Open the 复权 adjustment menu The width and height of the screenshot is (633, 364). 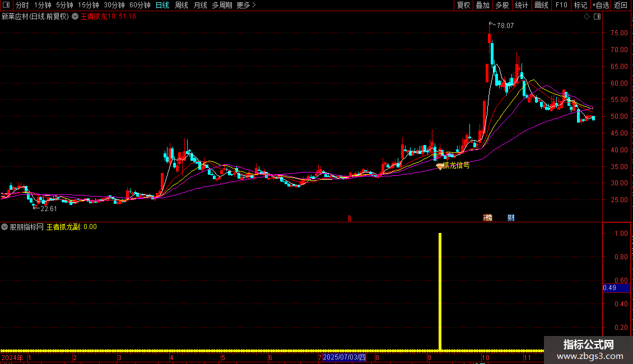pyautogui.click(x=463, y=5)
